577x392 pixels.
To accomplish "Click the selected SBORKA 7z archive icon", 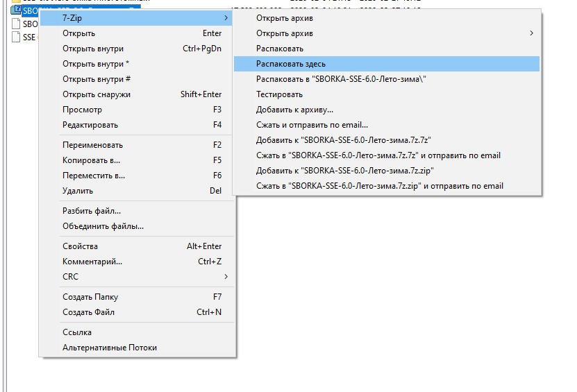I will (17, 11).
